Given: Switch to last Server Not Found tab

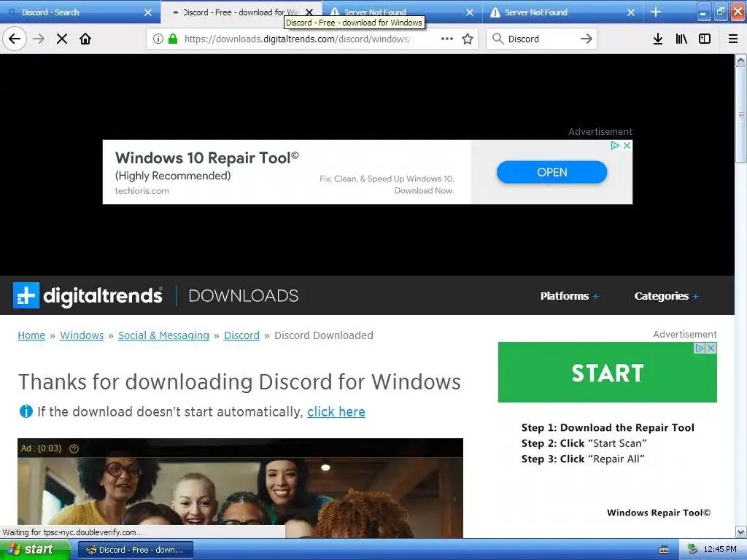Looking at the screenshot, I should click(562, 12).
